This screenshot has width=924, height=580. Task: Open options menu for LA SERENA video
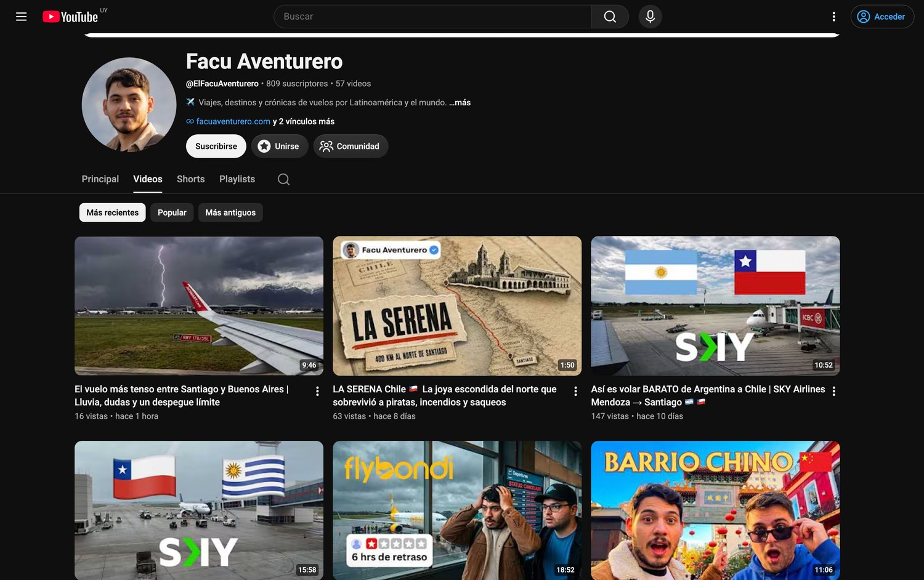[x=575, y=391]
